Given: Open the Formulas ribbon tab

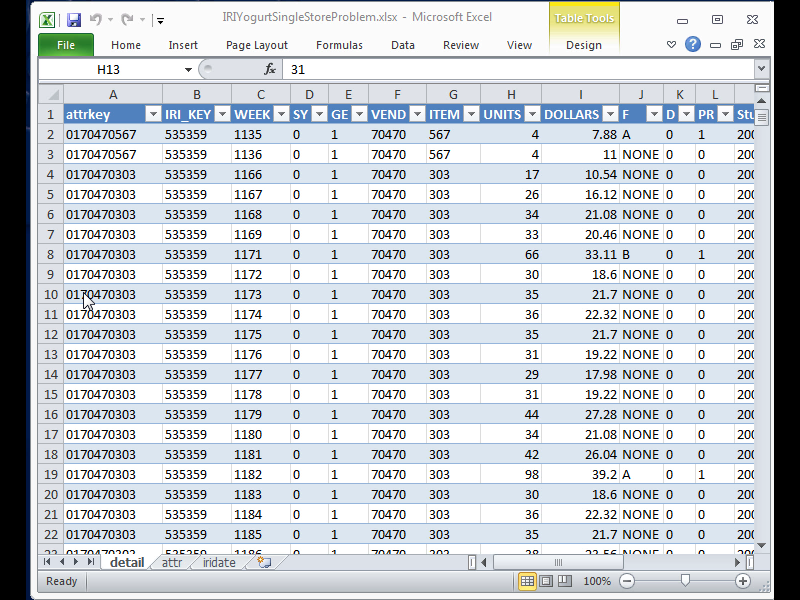Looking at the screenshot, I should [339, 45].
